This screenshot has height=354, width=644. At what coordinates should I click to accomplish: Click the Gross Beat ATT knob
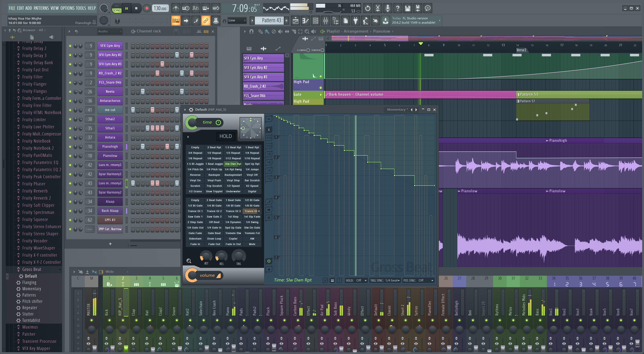point(206,256)
